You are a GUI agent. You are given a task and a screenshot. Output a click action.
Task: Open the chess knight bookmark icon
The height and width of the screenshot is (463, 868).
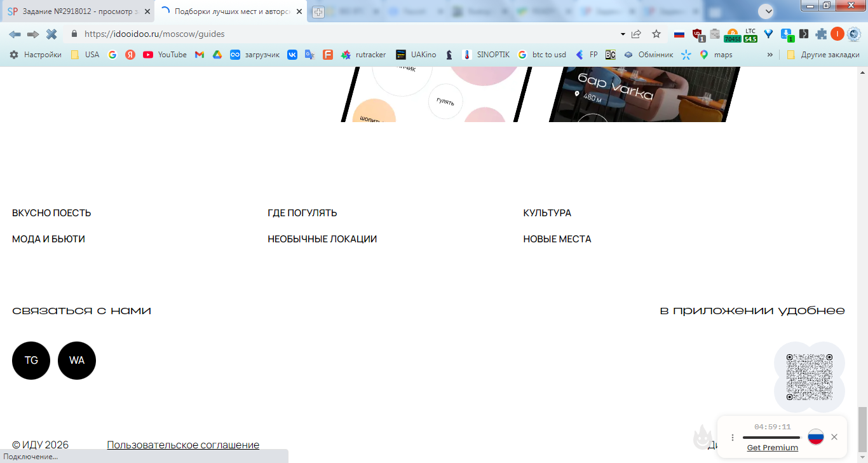point(449,55)
